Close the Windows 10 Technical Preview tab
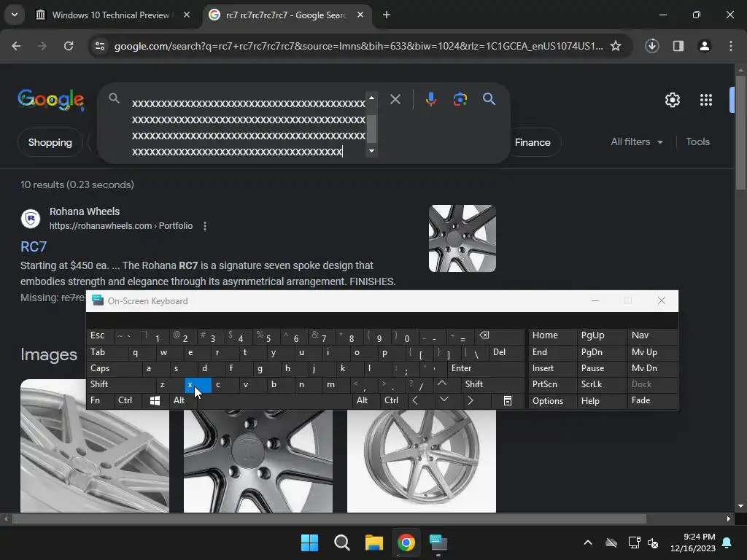 (x=187, y=15)
